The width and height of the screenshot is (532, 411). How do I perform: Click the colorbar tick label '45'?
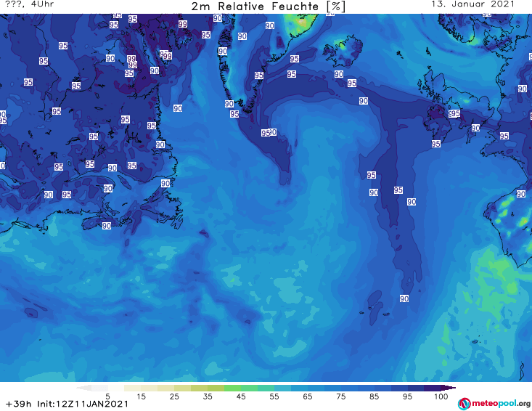tap(241, 396)
